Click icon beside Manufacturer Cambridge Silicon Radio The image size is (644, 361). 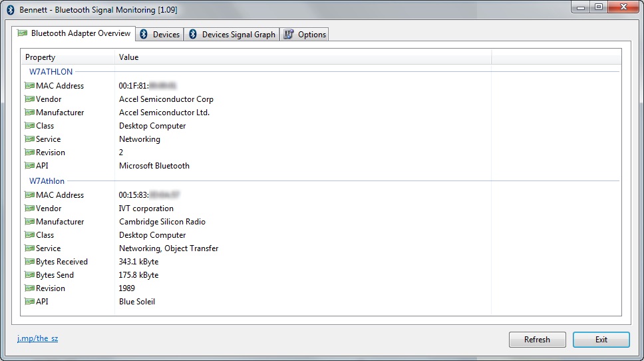tap(29, 222)
